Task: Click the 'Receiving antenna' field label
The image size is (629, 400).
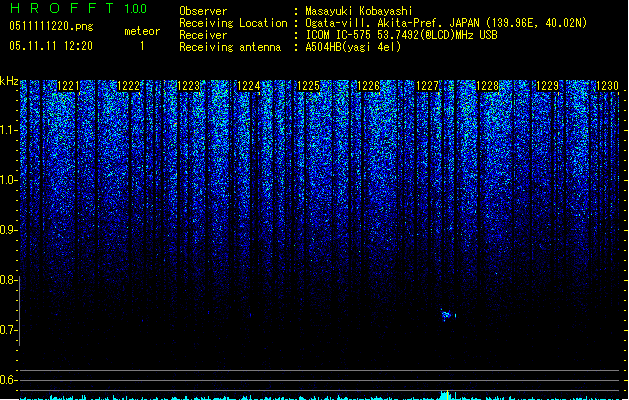Action: coord(230,47)
